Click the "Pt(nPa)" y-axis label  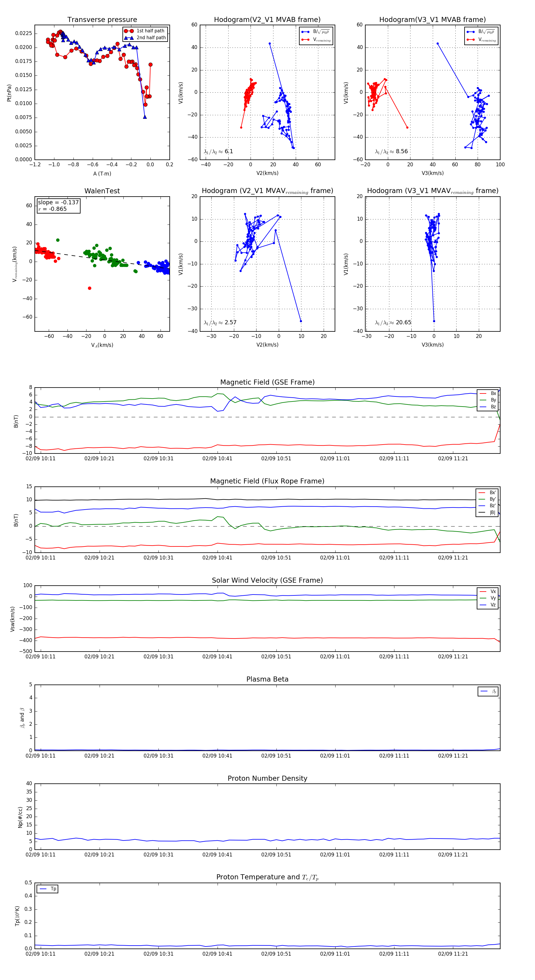tap(9, 92)
